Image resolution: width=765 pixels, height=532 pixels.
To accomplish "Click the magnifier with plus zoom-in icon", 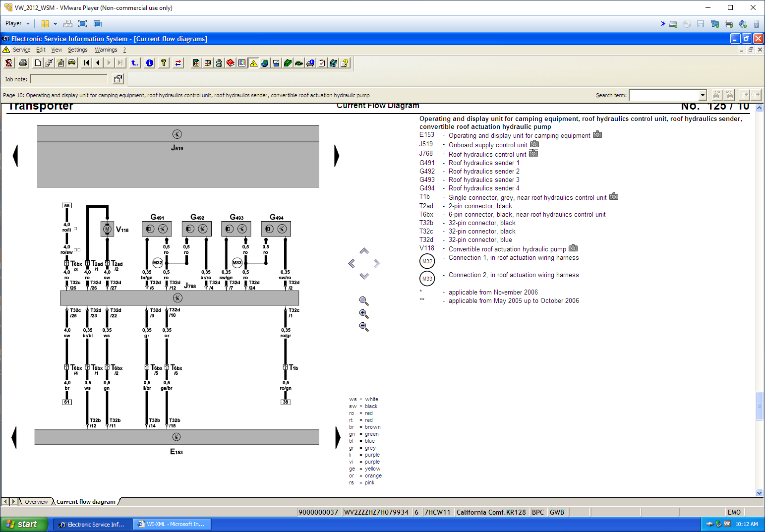I will click(x=364, y=314).
